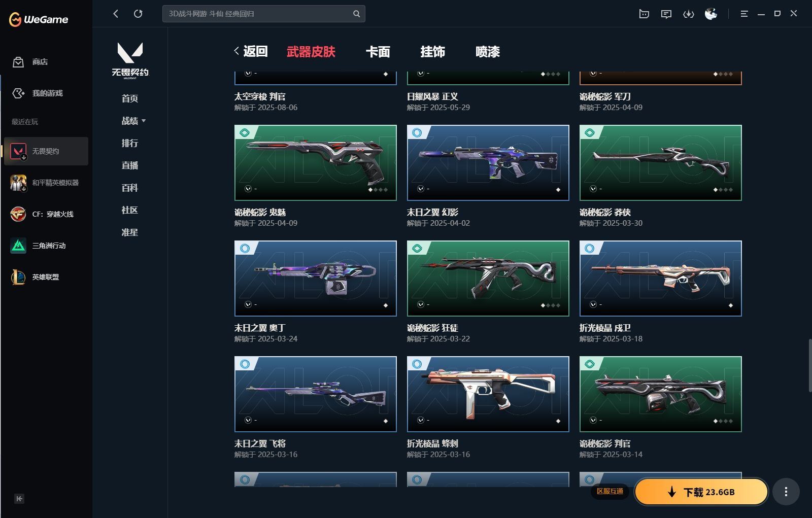Image resolution: width=812 pixels, height=518 pixels.
Task: Select the 末日之翼 幻影 skin thumbnail
Action: [488, 163]
